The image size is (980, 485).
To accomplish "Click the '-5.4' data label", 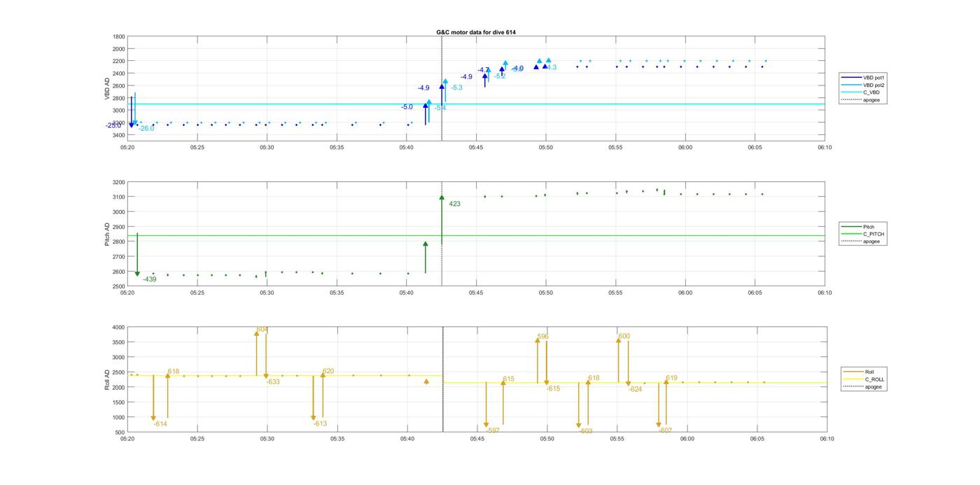I will click(440, 108).
